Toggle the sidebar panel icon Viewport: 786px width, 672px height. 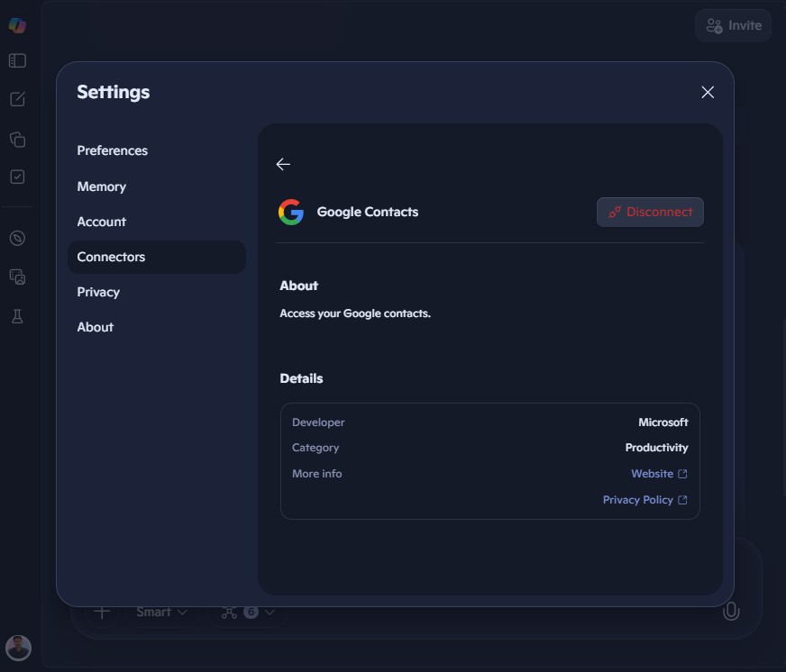[16, 60]
